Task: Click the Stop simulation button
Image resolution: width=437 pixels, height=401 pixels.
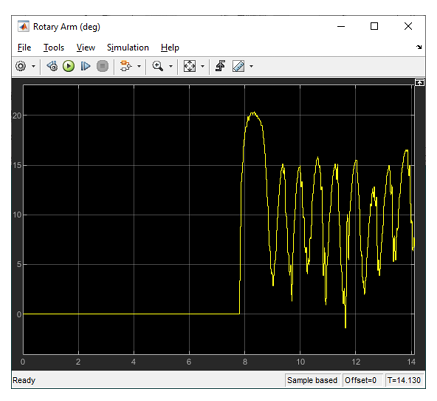Action: tap(103, 66)
